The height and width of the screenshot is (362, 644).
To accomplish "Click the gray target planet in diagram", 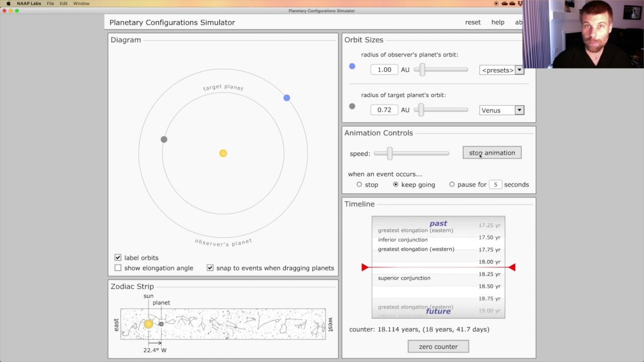I will click(164, 139).
